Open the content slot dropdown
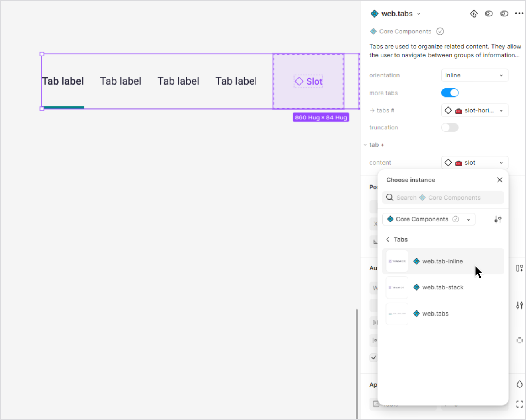The height and width of the screenshot is (420, 526). click(475, 163)
